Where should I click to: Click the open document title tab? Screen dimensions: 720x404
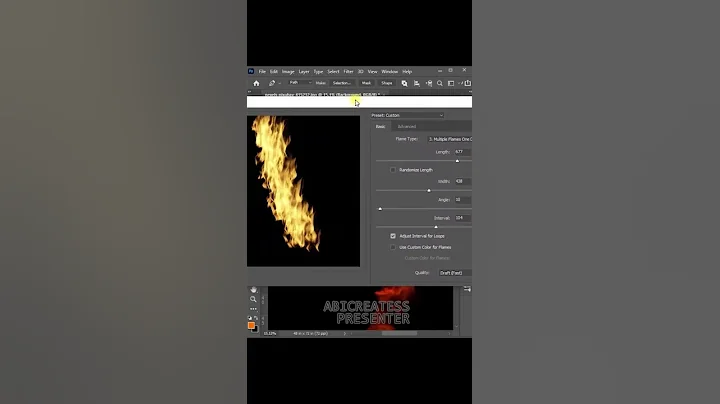pyautogui.click(x=322, y=94)
